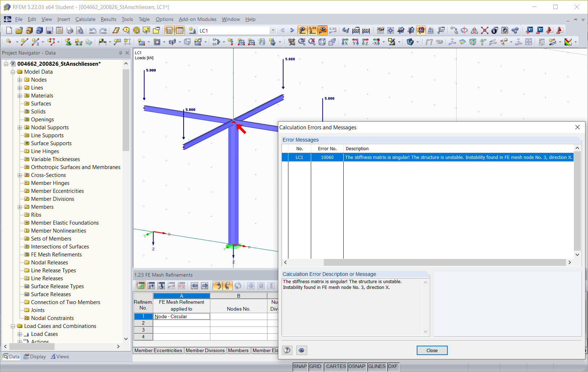Click the colored panel scale icon on the toolbar
Image resolution: width=588 pixels, height=372 pixels.
(x=568, y=42)
